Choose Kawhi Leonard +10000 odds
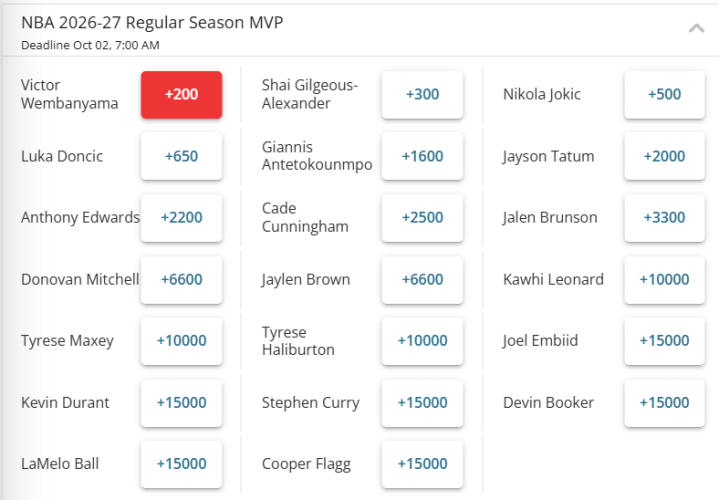719x500 pixels. 664,279
